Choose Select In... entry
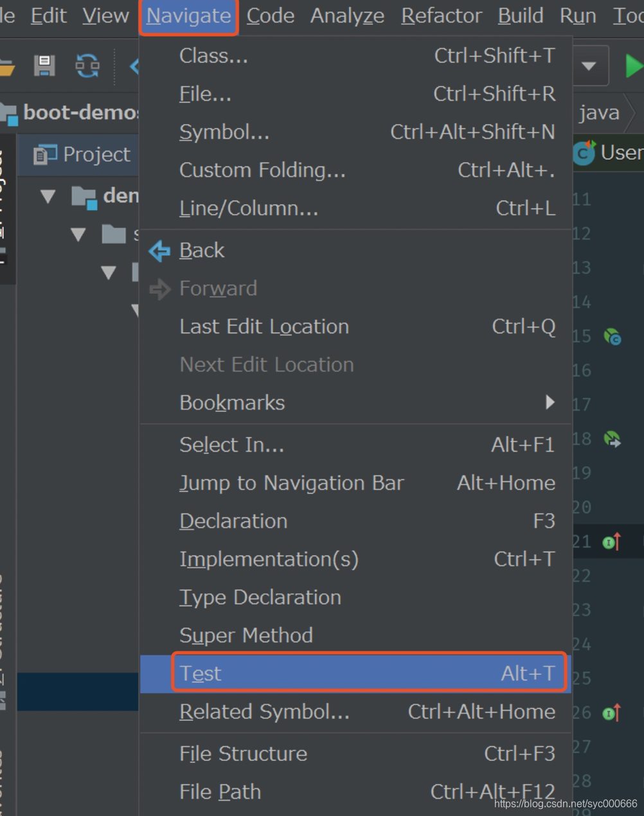Image resolution: width=644 pixels, height=816 pixels. 356,445
